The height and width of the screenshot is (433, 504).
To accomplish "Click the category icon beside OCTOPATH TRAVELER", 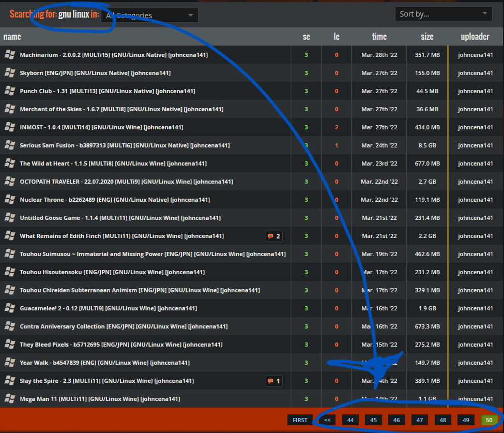I will (10, 182).
